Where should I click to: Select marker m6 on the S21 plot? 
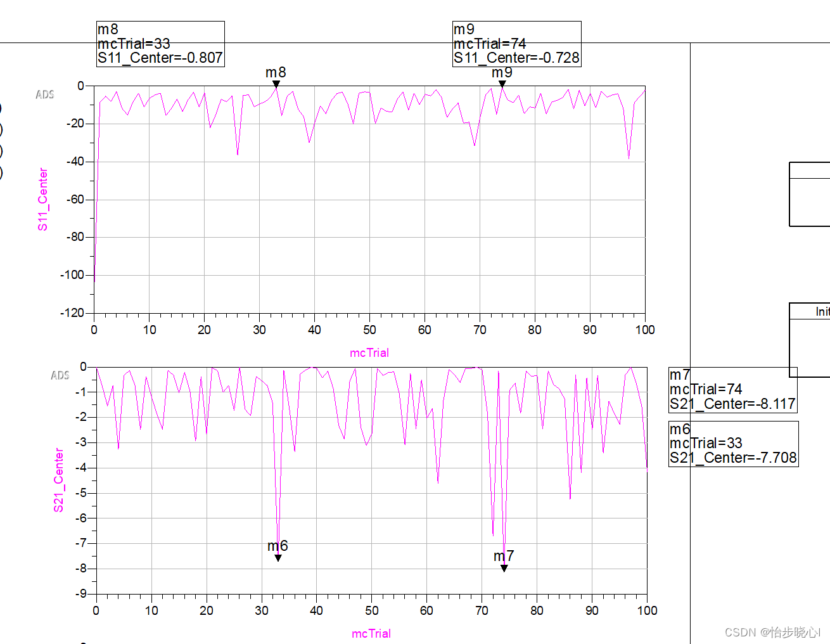(278, 558)
